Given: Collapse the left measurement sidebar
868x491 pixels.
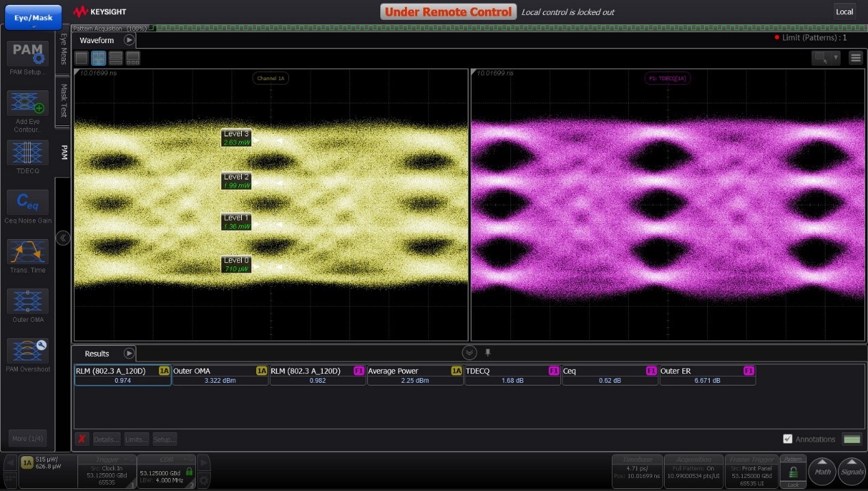Looking at the screenshot, I should point(63,238).
